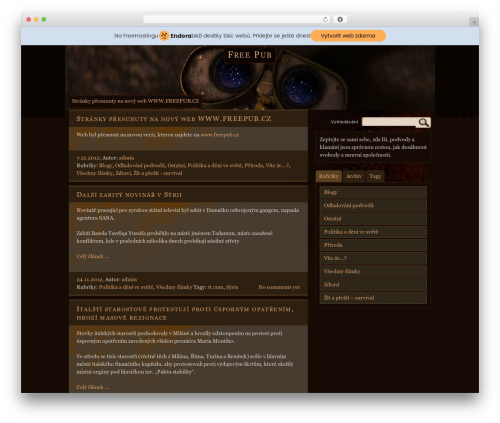
Task: Open a new tab with the plus button
Action: point(474,22)
